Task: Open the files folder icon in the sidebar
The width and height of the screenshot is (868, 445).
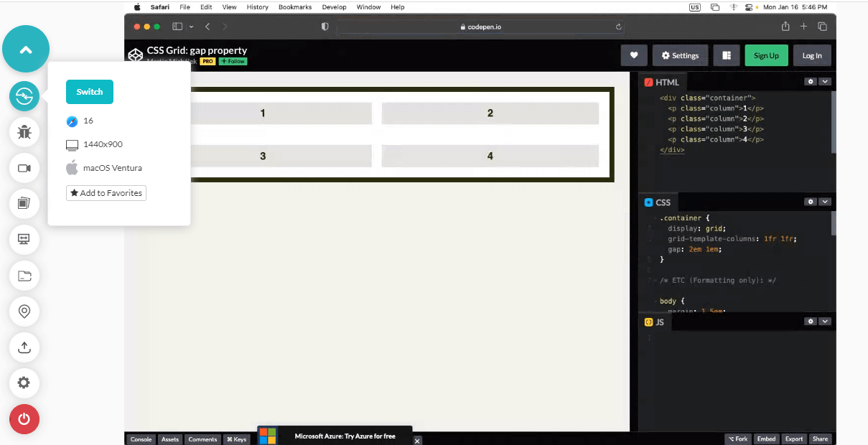Action: (24, 276)
